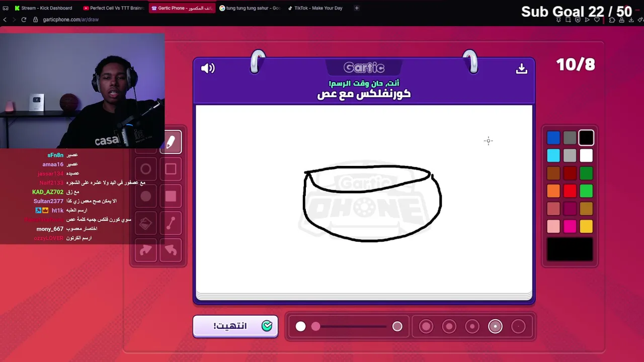The height and width of the screenshot is (362, 644).
Task: Pick the dark gray color swatch
Action: coord(570,138)
